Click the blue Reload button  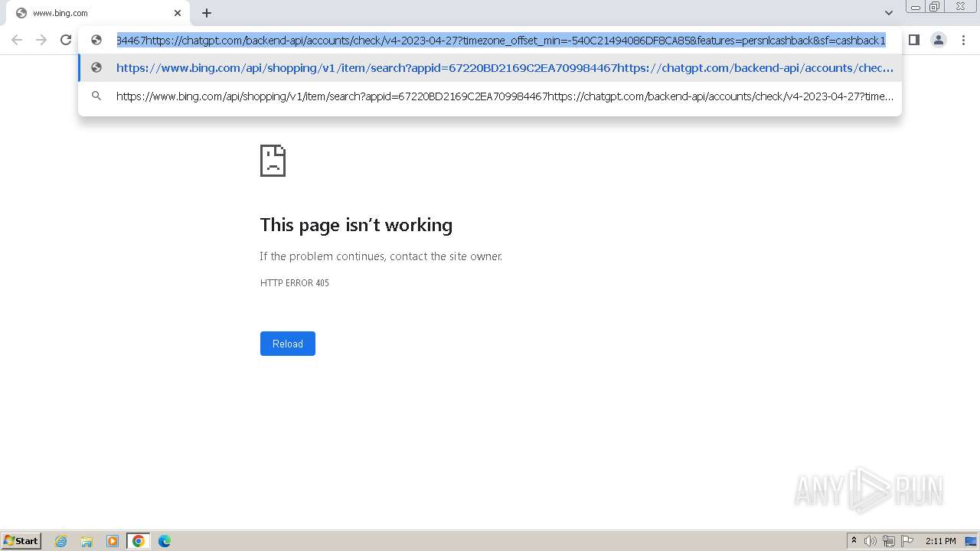point(288,344)
